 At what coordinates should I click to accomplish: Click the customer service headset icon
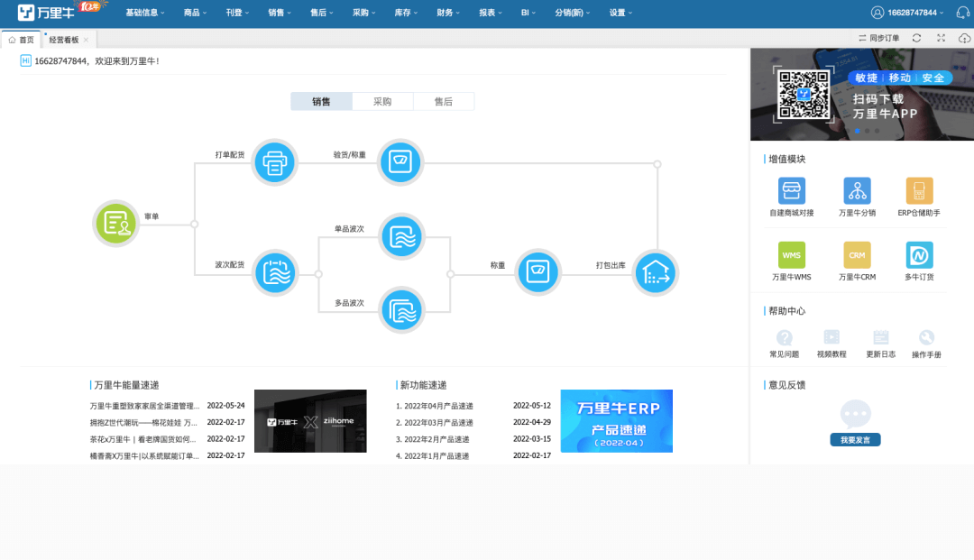pyautogui.click(x=963, y=13)
